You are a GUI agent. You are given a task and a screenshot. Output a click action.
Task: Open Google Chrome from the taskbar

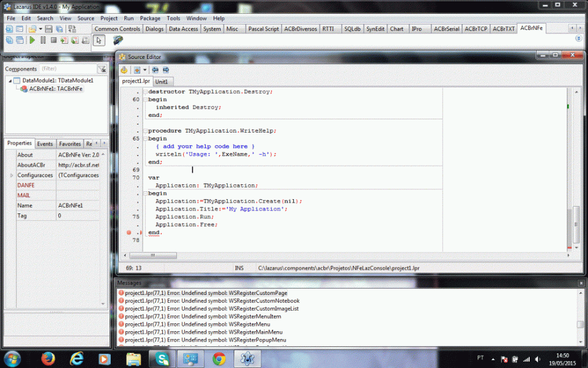tap(219, 359)
